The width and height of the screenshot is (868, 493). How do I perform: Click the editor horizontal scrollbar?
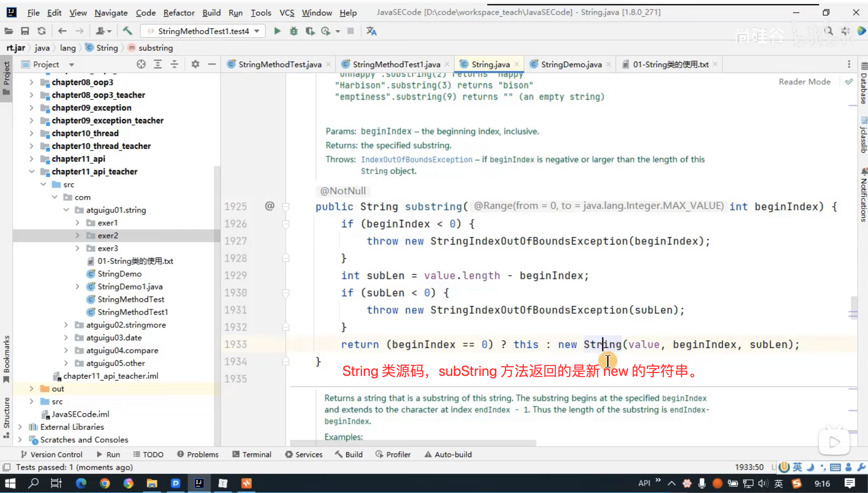(413, 442)
